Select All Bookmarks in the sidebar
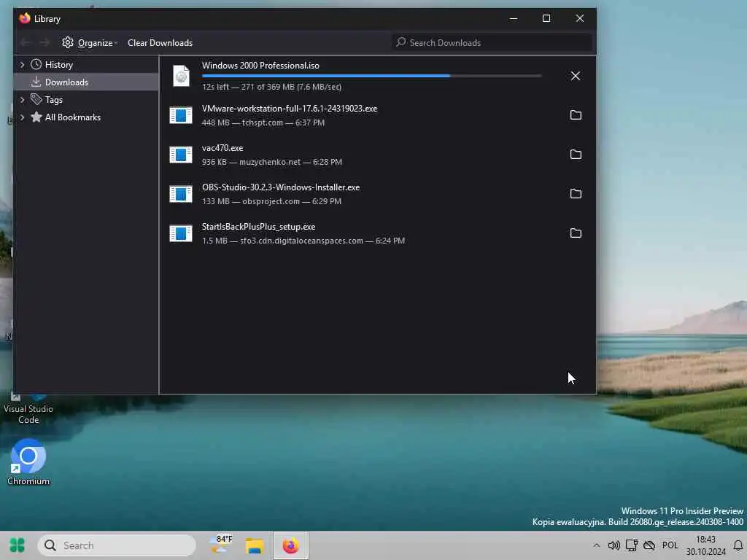This screenshot has height=560, width=747. pyautogui.click(x=72, y=117)
